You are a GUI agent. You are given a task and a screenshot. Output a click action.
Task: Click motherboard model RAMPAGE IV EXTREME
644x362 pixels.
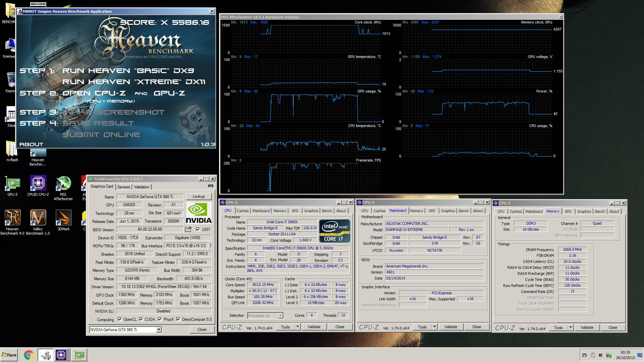tap(417, 230)
